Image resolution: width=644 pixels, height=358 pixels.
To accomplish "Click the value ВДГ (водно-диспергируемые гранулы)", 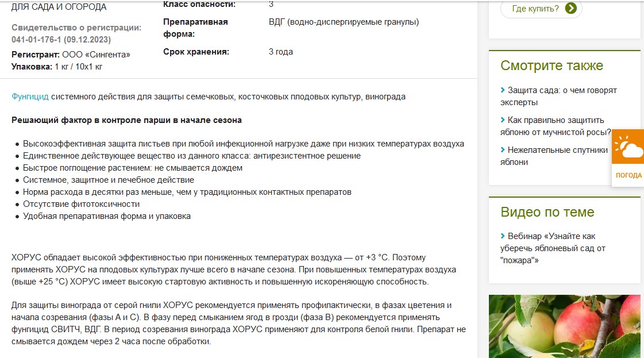I will point(344,22).
